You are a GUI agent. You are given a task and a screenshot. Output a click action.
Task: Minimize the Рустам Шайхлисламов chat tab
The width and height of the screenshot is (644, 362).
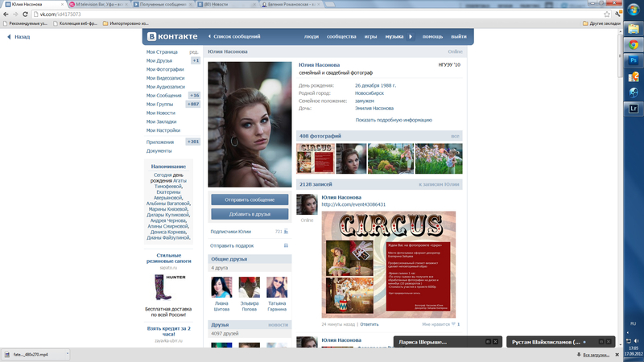tap(597, 342)
